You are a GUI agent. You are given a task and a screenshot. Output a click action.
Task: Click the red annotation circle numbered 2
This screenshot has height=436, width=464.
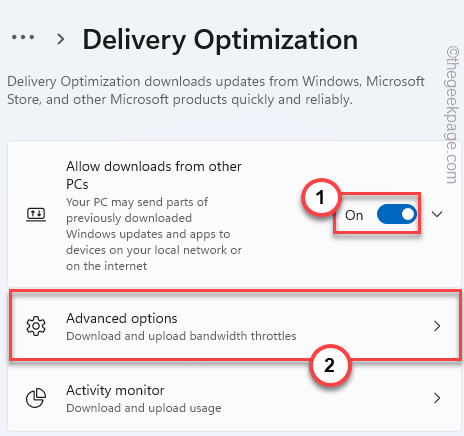(x=330, y=365)
